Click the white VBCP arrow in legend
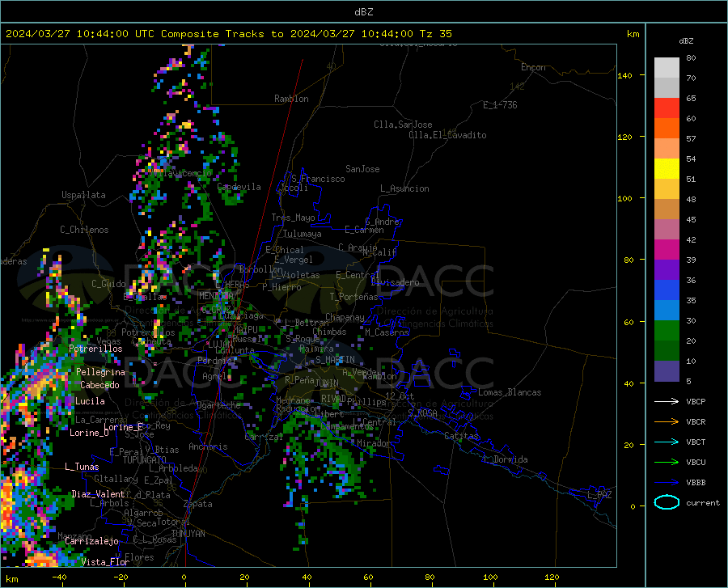This screenshot has height=588, width=728. coord(667,401)
